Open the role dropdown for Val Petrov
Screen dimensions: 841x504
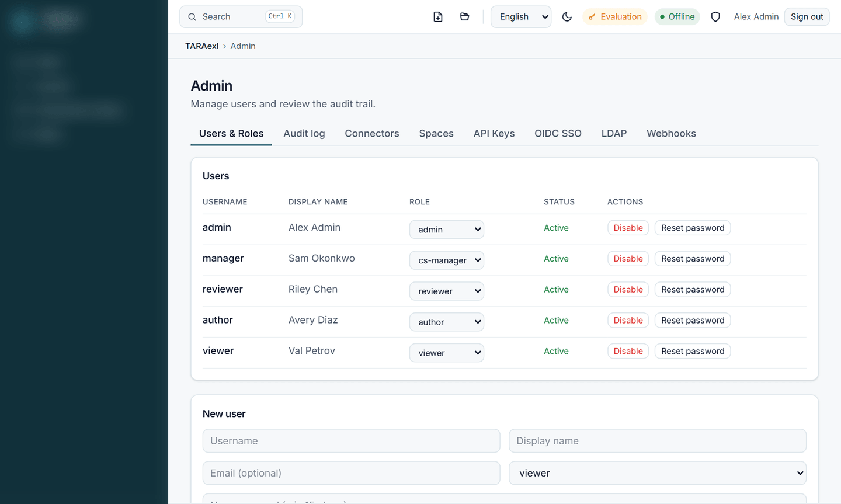(447, 353)
